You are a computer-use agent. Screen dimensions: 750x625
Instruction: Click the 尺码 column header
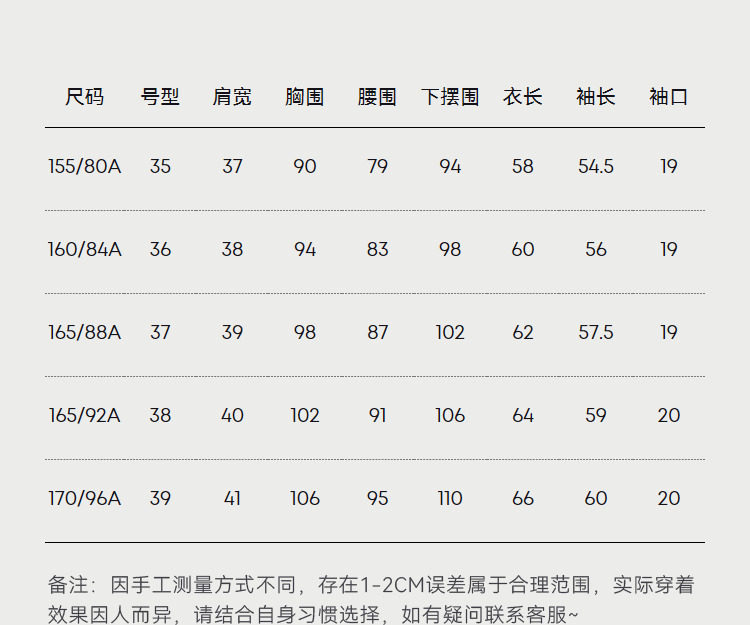(85, 97)
